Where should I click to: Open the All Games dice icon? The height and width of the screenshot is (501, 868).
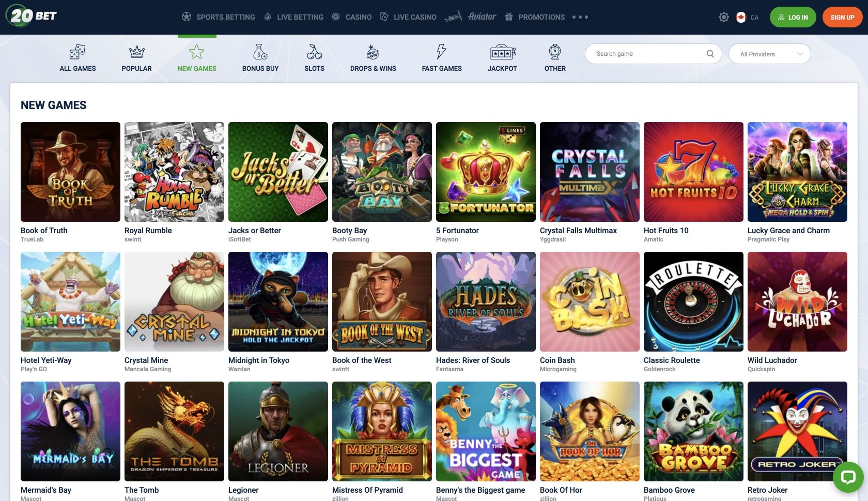tap(78, 52)
